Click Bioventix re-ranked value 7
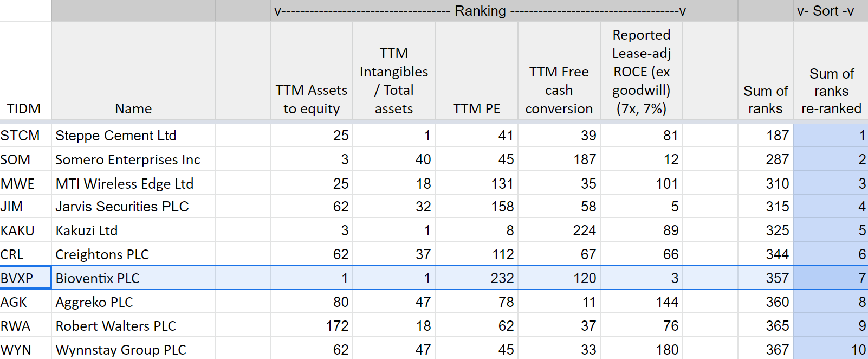This screenshot has height=359, width=868. click(831, 278)
